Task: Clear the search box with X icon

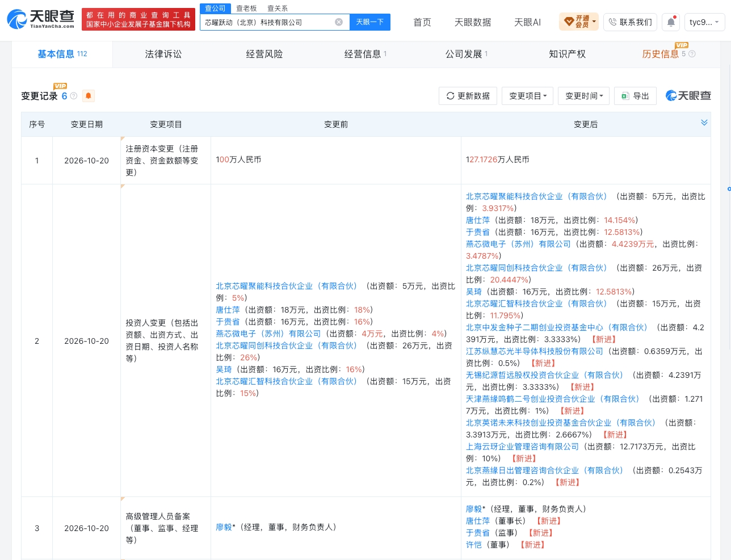Action: pos(339,22)
